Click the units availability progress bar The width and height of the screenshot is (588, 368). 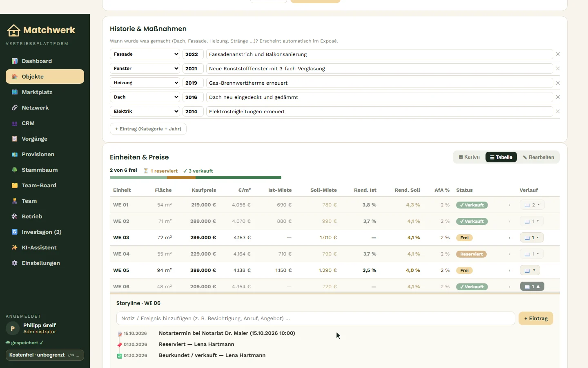click(196, 177)
